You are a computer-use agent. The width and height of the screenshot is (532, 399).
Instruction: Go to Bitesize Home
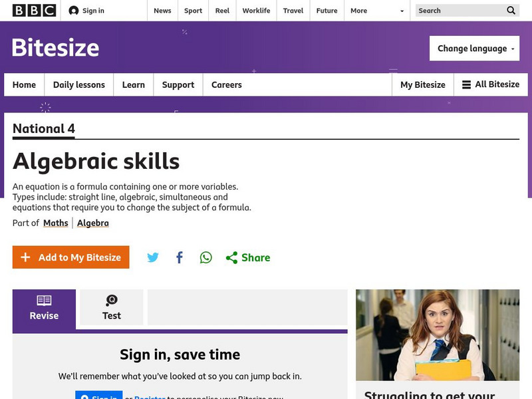click(x=24, y=84)
